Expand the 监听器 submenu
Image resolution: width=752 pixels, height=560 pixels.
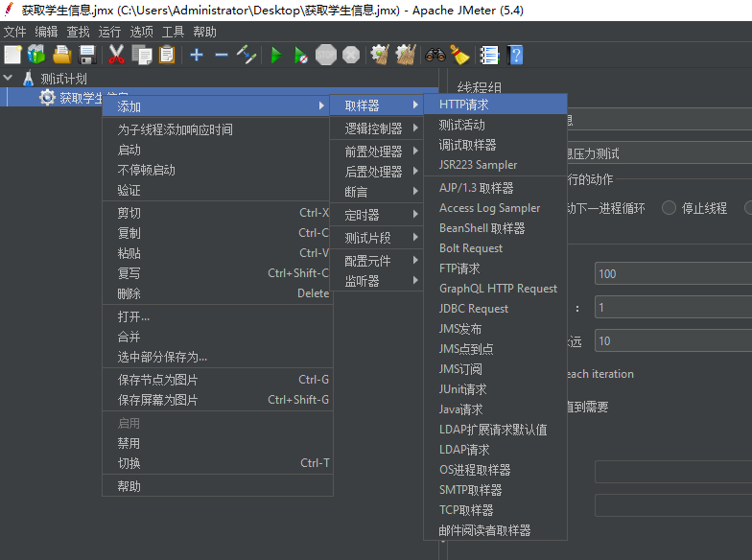pos(376,280)
